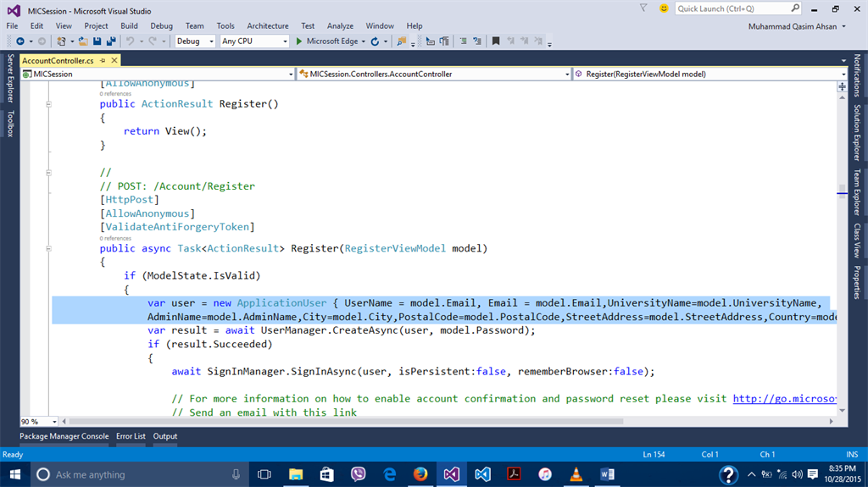Click the Save All toolbar icon
The height and width of the screenshot is (487, 868).
111,41
